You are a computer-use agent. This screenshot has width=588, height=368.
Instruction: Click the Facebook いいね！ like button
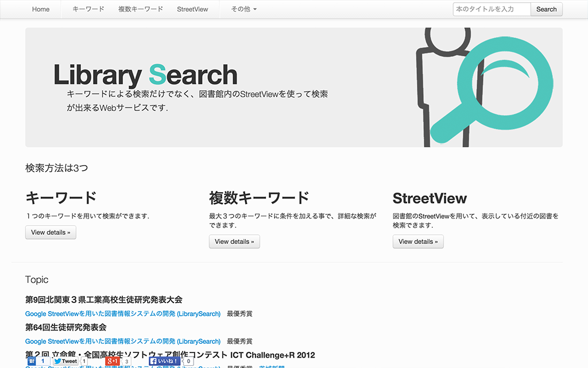(x=165, y=361)
